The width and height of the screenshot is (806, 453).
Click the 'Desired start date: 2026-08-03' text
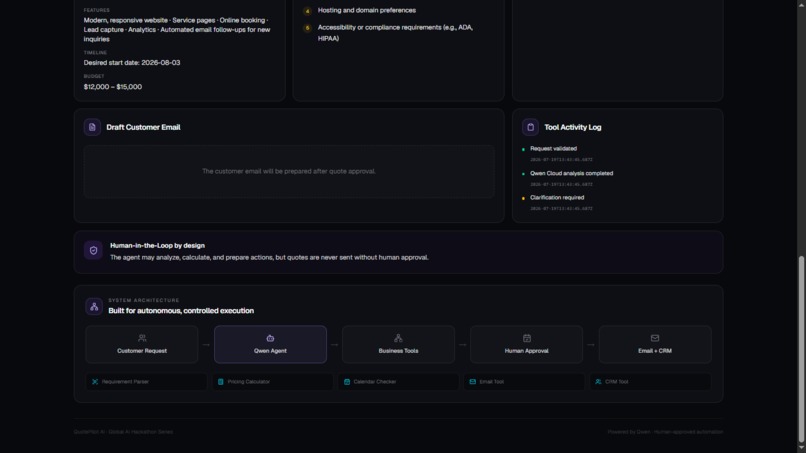click(132, 63)
